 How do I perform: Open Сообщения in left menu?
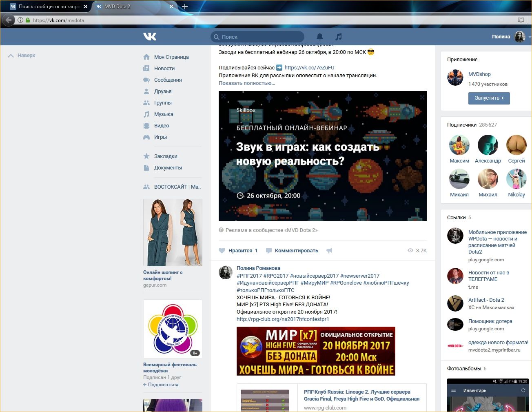[x=168, y=80]
